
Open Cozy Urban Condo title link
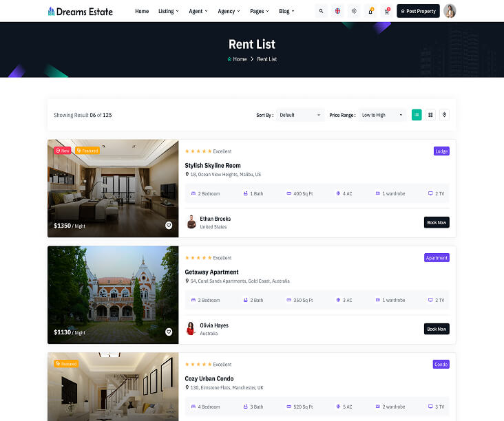click(209, 378)
